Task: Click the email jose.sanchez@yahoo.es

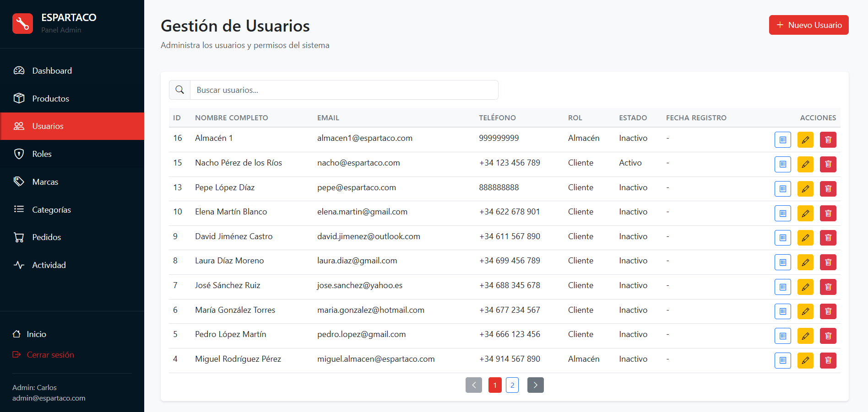Action: 360,285
